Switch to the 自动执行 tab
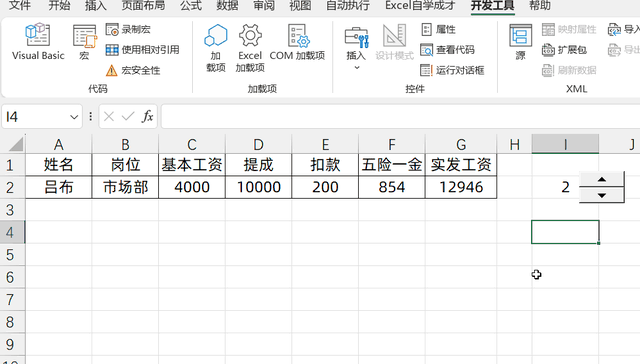This screenshot has height=364, width=640. tap(348, 5)
